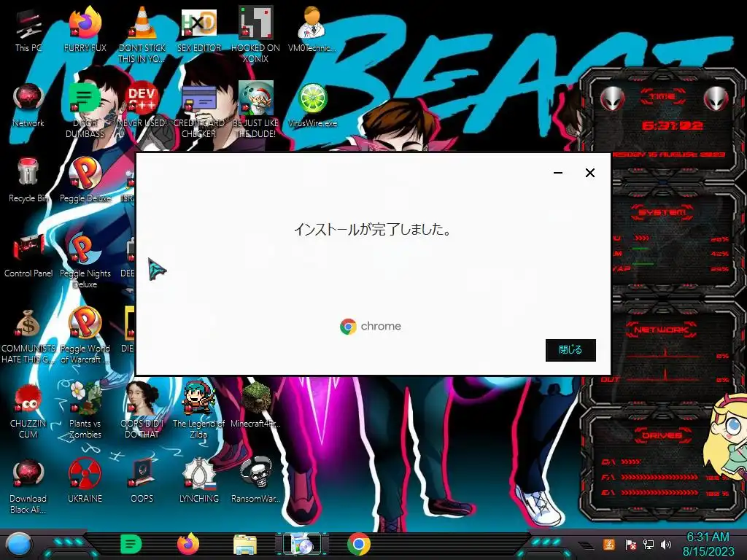Open the Recycle Bin
Screen dimensions: 747x560
[28, 181]
